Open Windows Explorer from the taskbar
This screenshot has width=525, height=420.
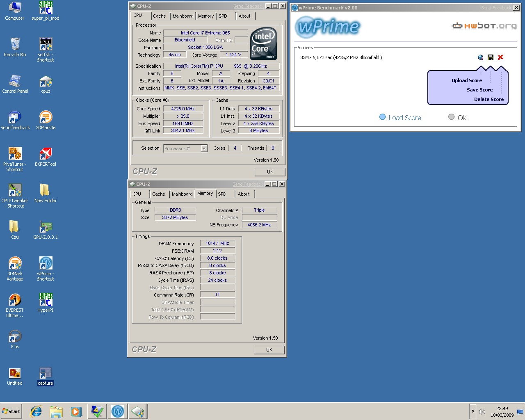click(56, 411)
